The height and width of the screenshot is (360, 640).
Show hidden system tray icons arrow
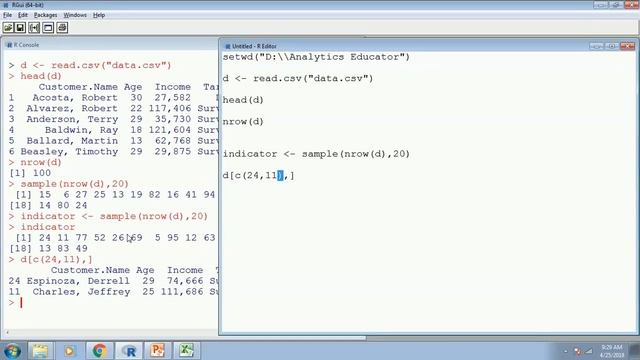click(565, 351)
